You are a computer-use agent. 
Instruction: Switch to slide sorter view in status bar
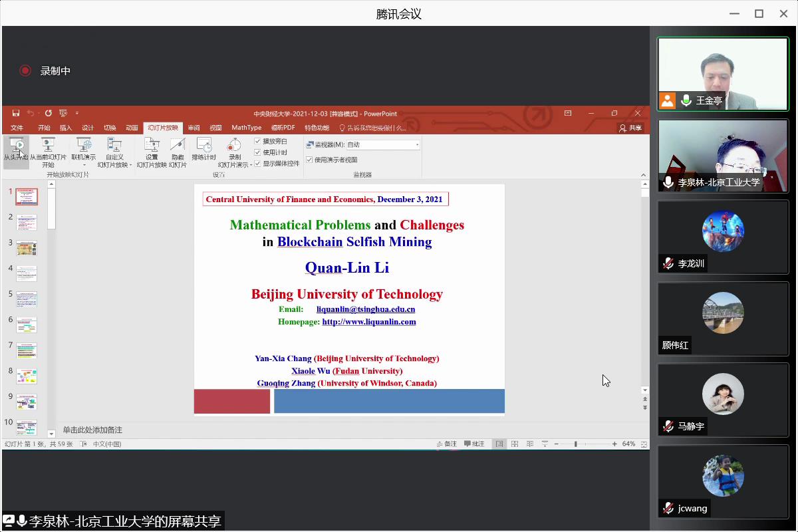tap(514, 444)
